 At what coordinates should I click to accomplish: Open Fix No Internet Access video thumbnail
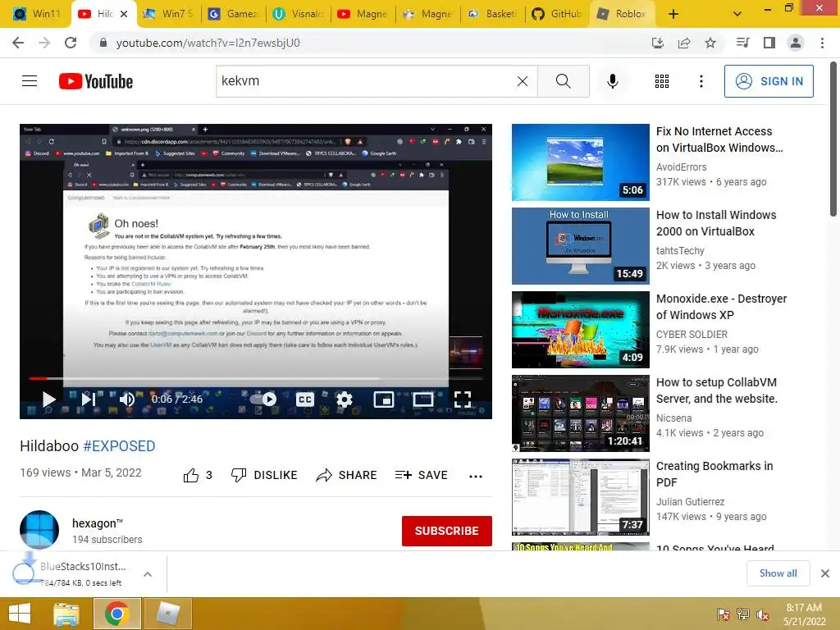[x=580, y=162]
